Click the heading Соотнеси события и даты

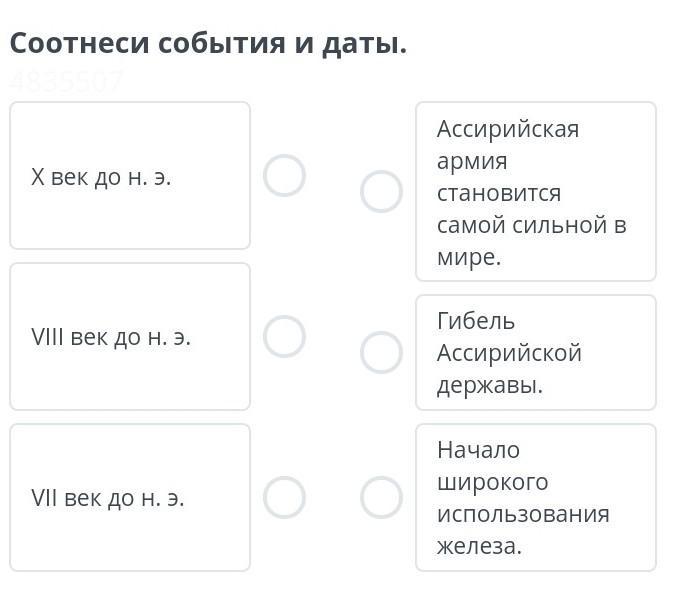(x=208, y=44)
